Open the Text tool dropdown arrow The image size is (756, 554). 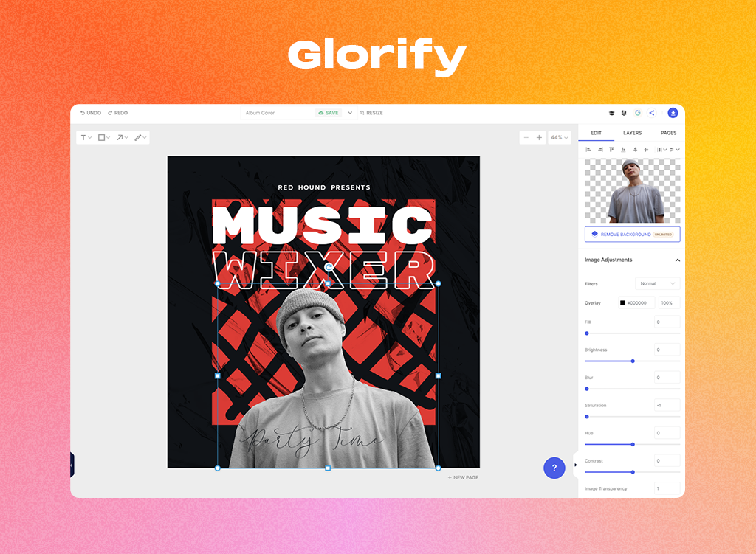pos(89,138)
